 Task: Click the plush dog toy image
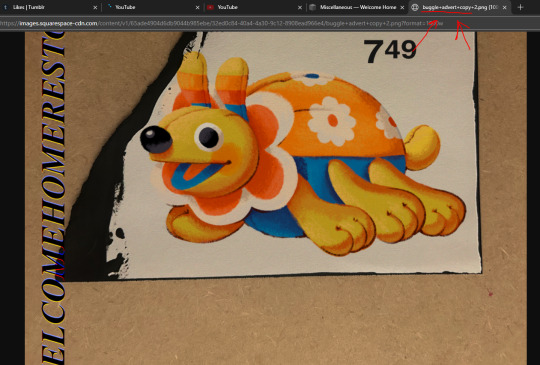(302, 158)
